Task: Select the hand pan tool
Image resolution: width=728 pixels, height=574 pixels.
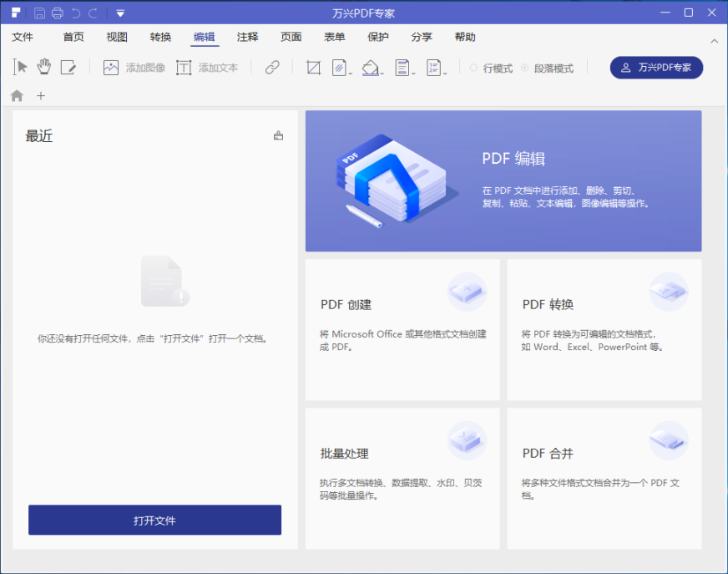Action: [43, 68]
